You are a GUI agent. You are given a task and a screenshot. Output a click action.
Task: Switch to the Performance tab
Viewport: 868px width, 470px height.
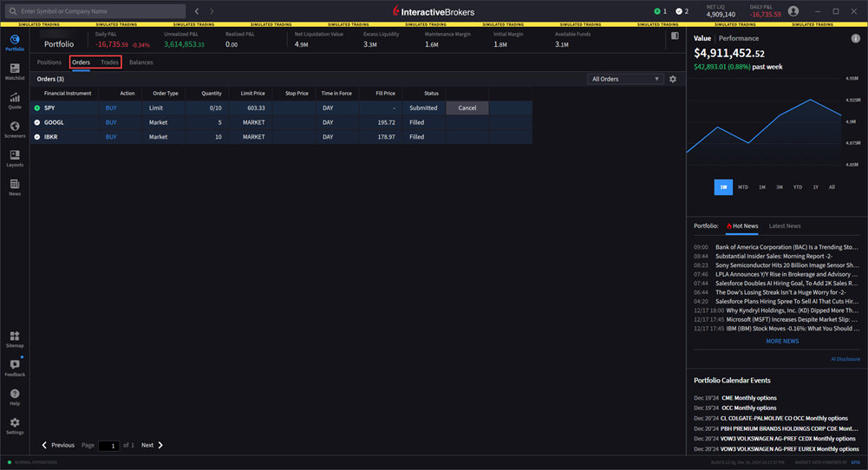click(x=739, y=38)
